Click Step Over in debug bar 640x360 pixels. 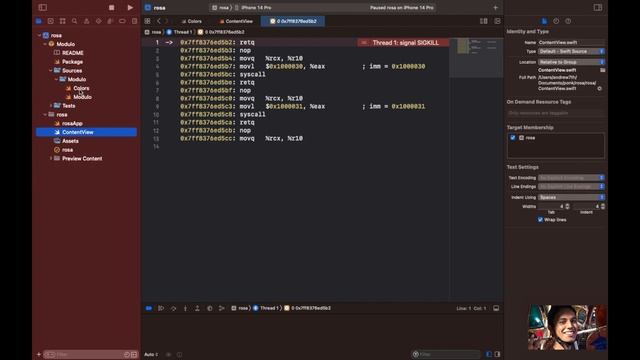(x=173, y=308)
